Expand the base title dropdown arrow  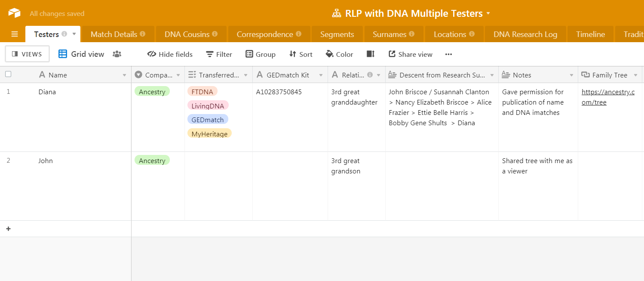click(488, 14)
